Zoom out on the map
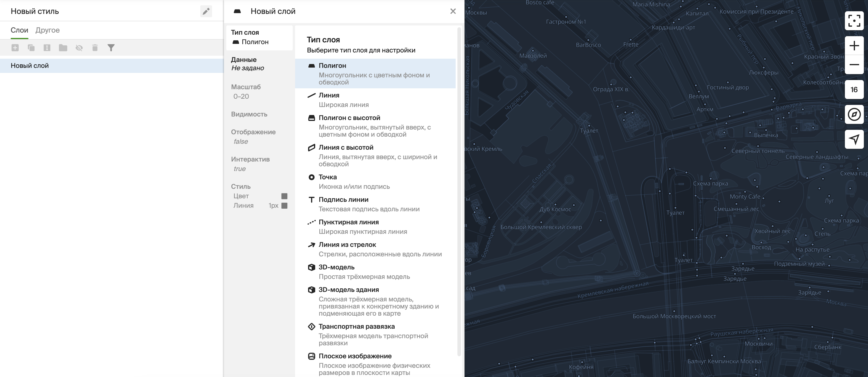 [x=854, y=65]
